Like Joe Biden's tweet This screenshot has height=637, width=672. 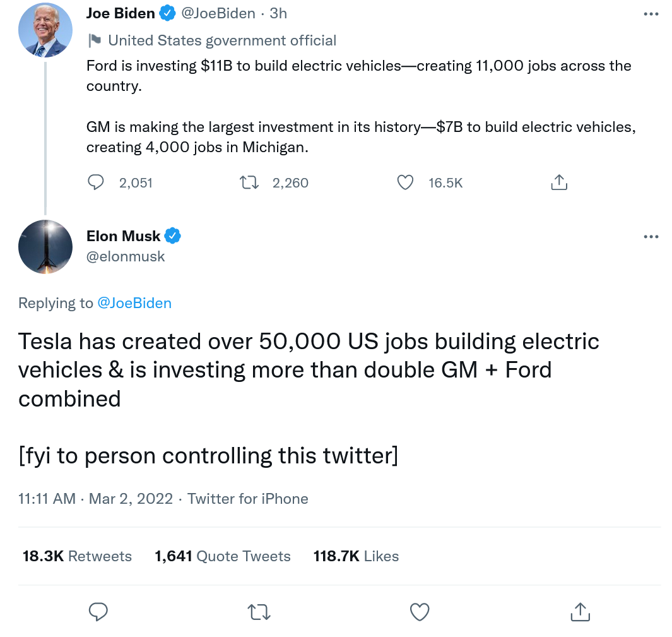pyautogui.click(x=405, y=182)
